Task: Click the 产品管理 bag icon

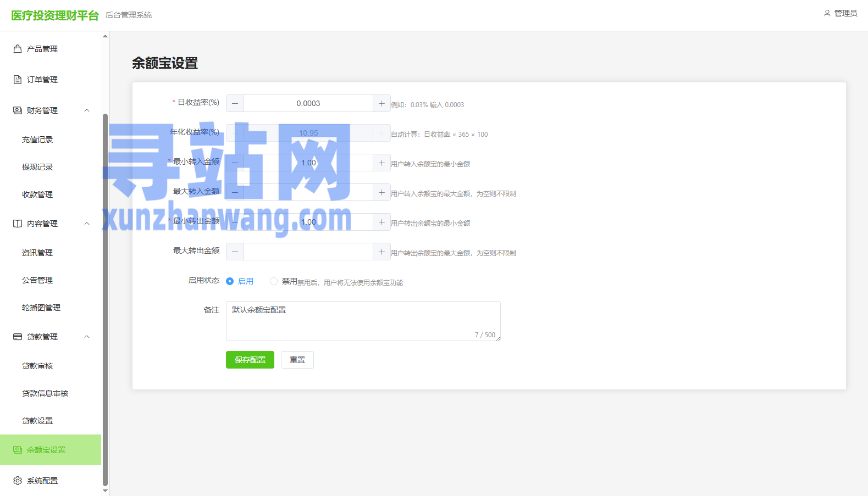Action: point(18,49)
